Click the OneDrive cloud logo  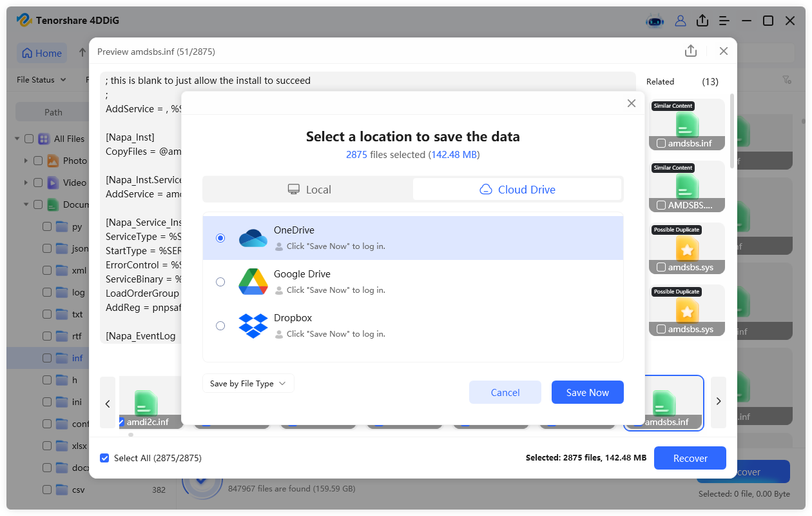pos(253,238)
